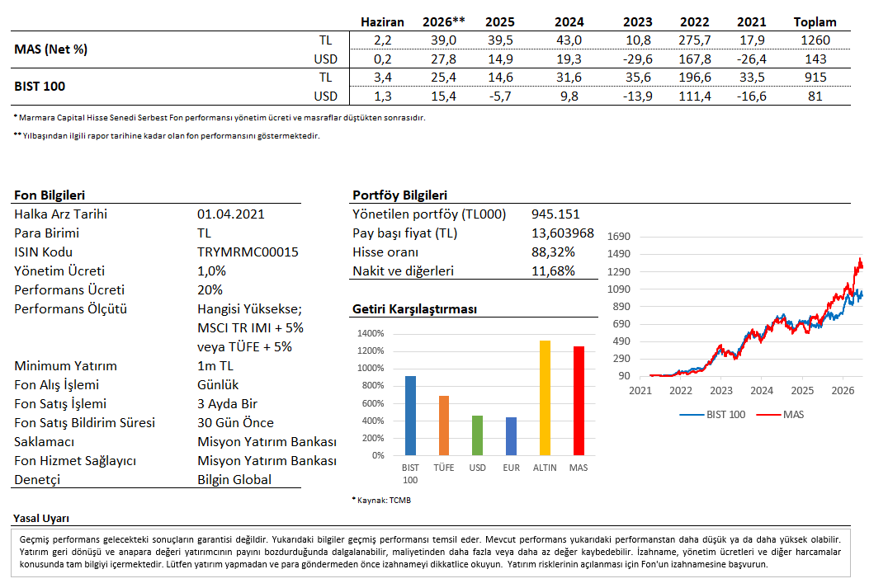Click the yellow ALTIN bar
Screen dimensions: 888x588
[545, 397]
